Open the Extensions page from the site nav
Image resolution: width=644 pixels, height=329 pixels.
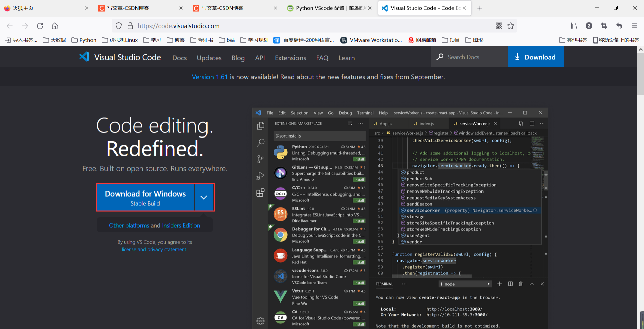(290, 58)
